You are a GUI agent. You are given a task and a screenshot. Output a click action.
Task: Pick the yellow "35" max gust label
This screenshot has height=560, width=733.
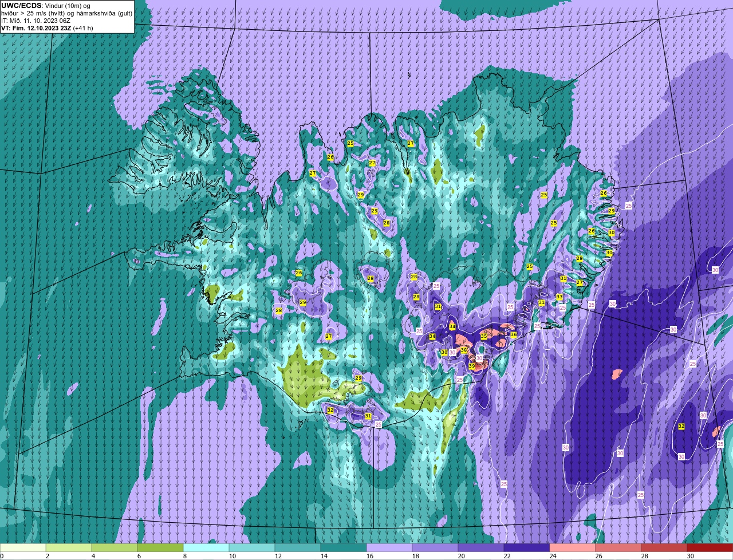(484, 336)
